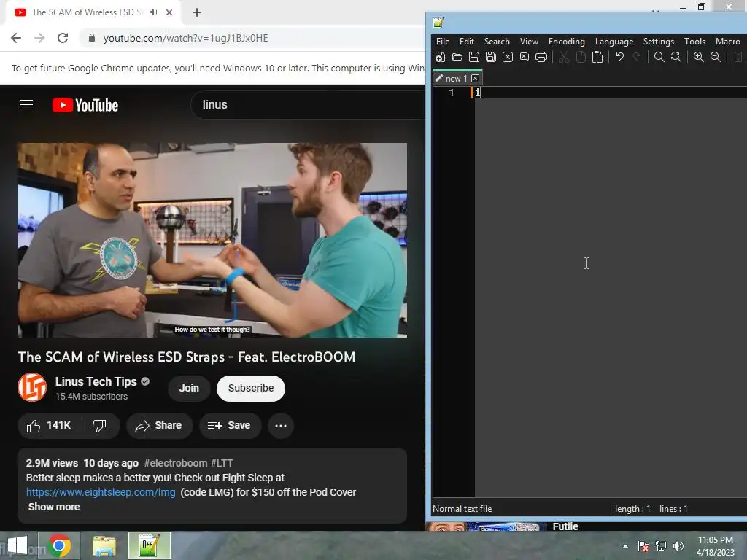
Task: Dislike the video with thumbs down
Action: pyautogui.click(x=99, y=426)
